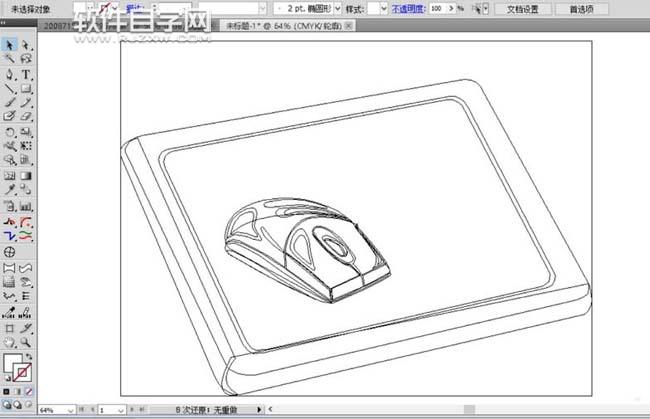Select the Line Segment tool

9,88
